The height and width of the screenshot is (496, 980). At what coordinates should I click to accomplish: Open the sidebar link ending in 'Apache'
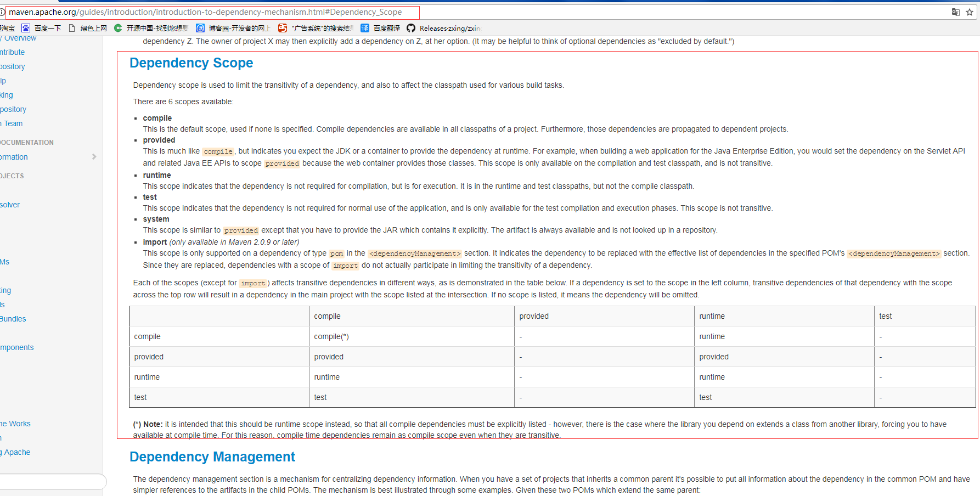pyautogui.click(x=15, y=452)
